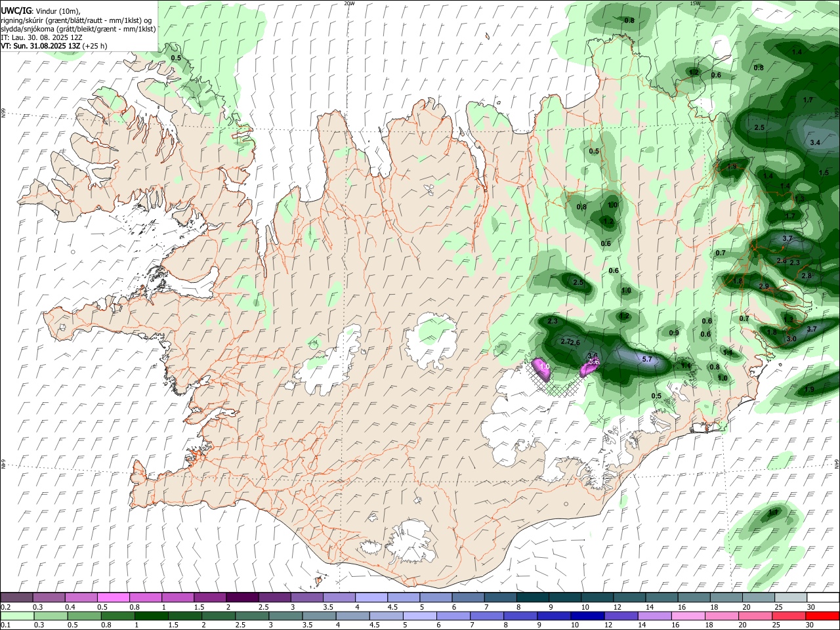Click the '1.3' precipitation value in the east
840x630 pixels.
799,198
